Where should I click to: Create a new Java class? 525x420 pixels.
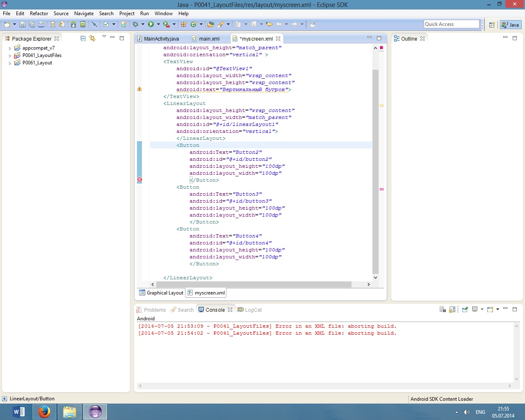[x=194, y=25]
